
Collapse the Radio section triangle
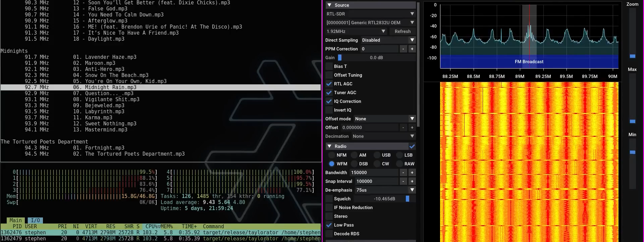(329, 146)
